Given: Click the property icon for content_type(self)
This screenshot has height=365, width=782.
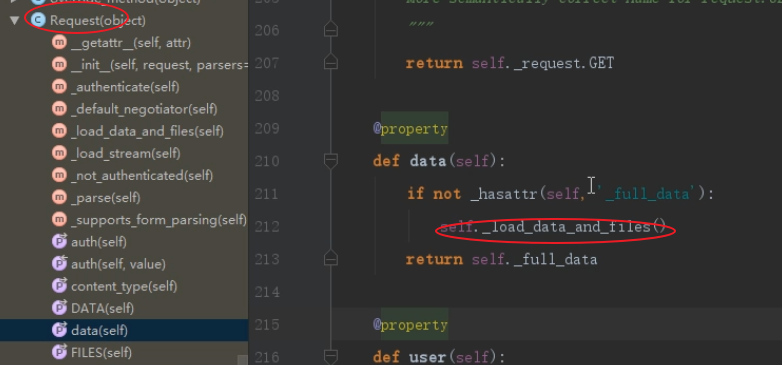Looking at the screenshot, I should click(59, 286).
